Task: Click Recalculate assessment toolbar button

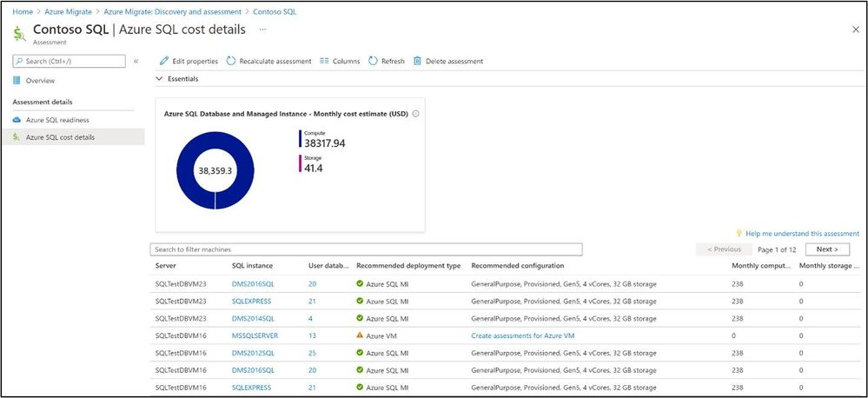Action: point(269,61)
